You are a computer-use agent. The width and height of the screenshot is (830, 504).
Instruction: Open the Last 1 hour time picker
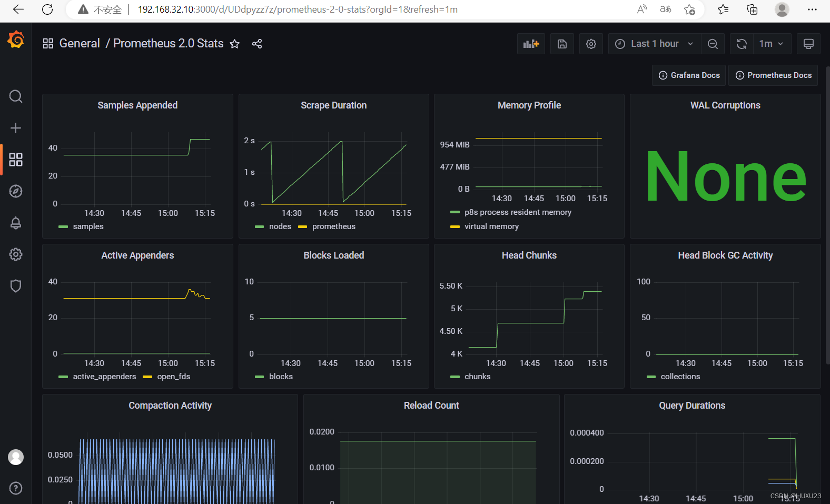[x=655, y=44]
